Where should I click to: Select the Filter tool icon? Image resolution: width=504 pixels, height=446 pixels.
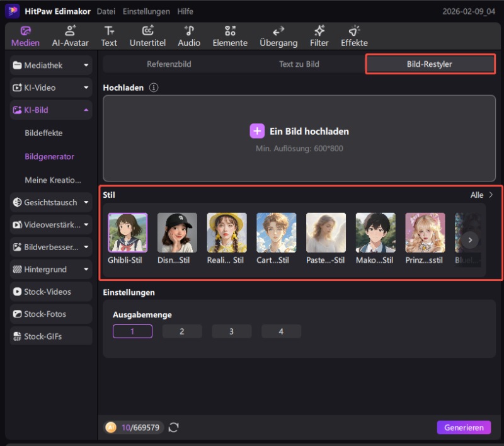point(319,31)
